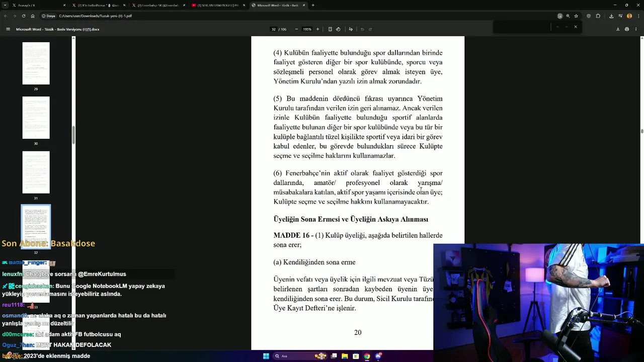Undo last annotation in PDF toolbar

click(x=362, y=29)
